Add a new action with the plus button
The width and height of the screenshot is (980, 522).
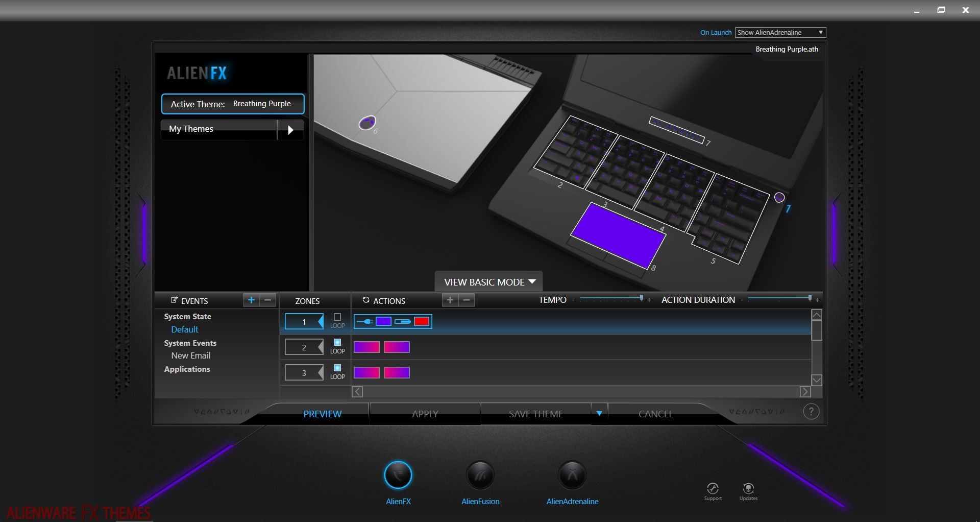click(x=450, y=300)
